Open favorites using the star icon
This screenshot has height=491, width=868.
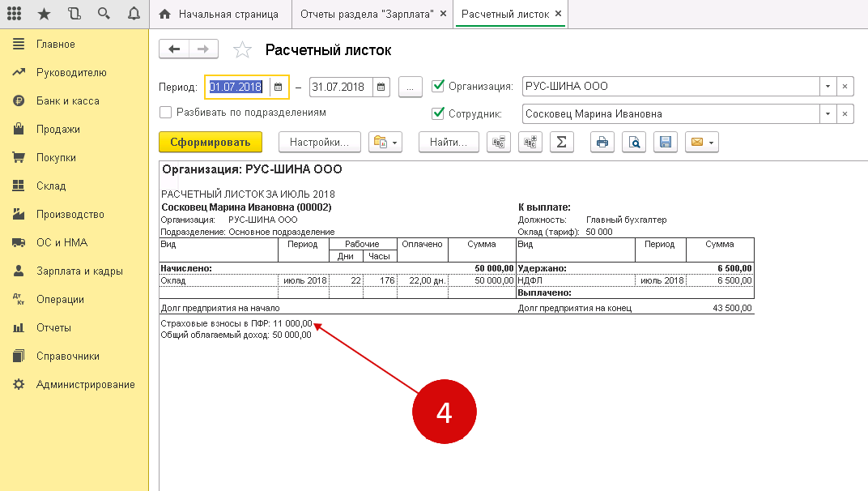coord(45,14)
